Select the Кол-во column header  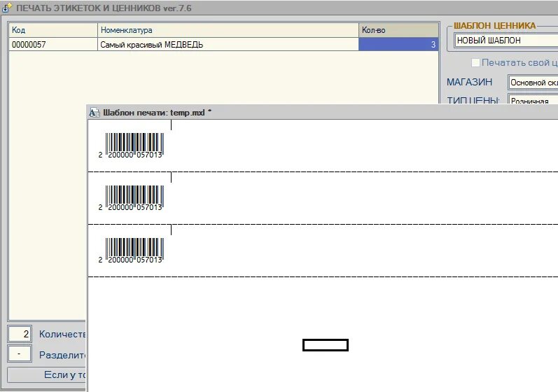coord(398,30)
